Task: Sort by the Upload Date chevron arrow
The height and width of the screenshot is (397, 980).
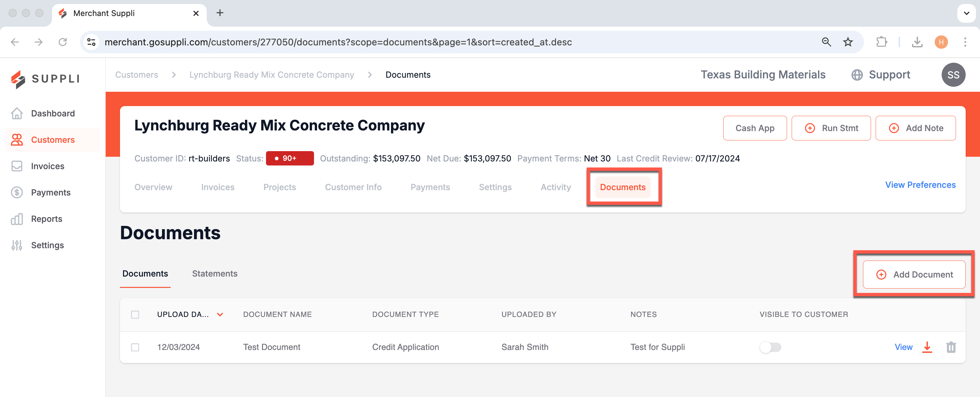Action: pos(220,314)
